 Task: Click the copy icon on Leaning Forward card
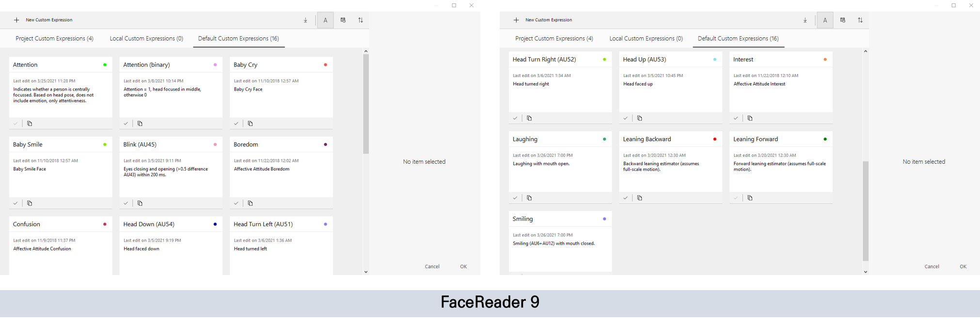pyautogui.click(x=750, y=198)
